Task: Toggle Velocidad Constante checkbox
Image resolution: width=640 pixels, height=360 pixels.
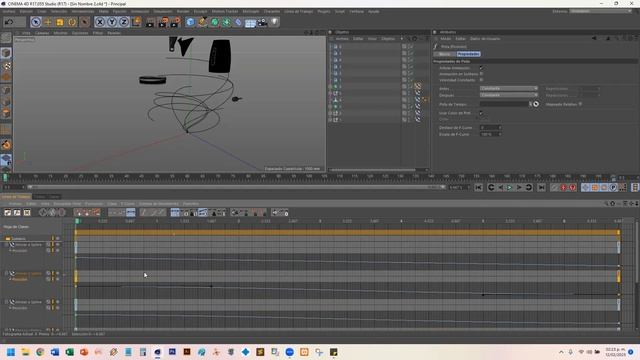Action: click(481, 80)
